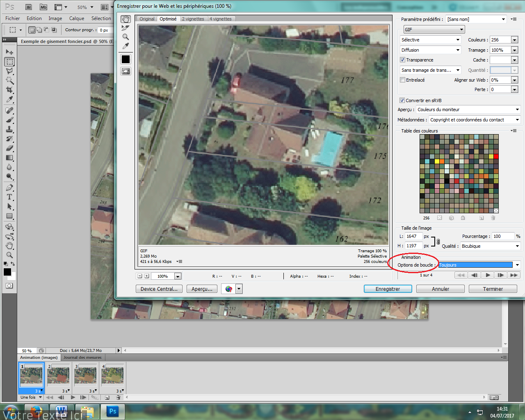
Task: Enable the Entrelacé checkbox
Action: pos(403,80)
